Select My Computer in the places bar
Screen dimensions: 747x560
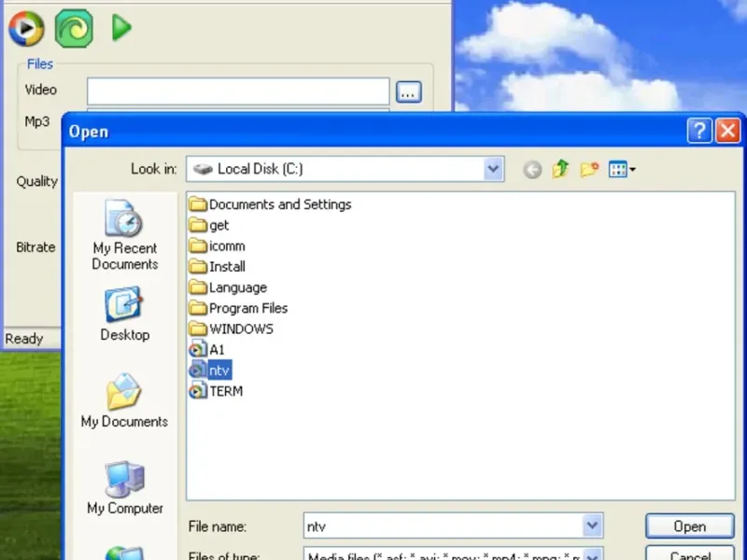(x=125, y=488)
